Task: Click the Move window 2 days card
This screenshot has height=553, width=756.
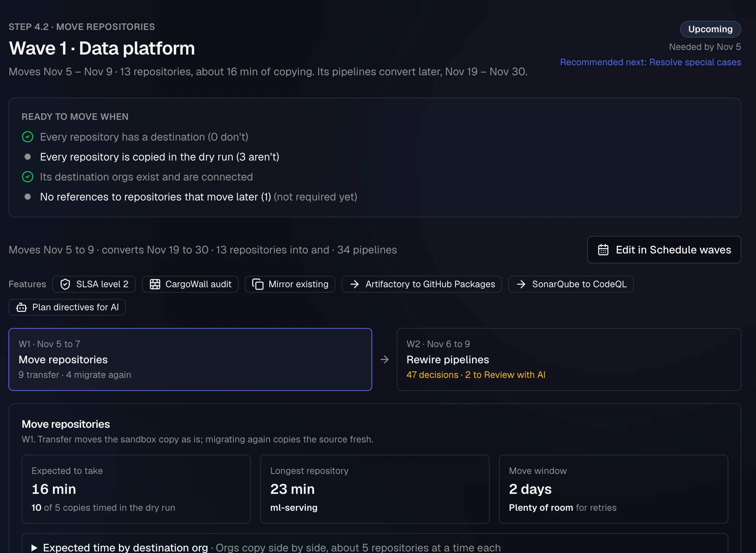Action: [614, 489]
